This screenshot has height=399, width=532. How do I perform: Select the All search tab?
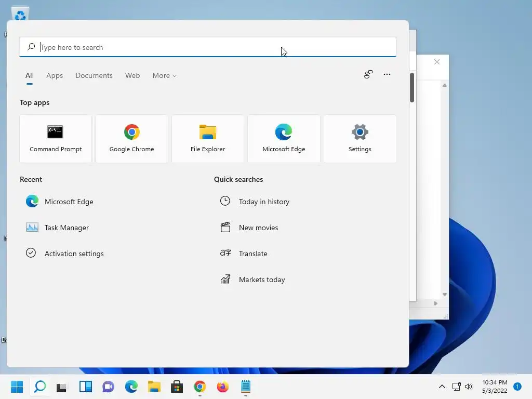click(x=30, y=76)
